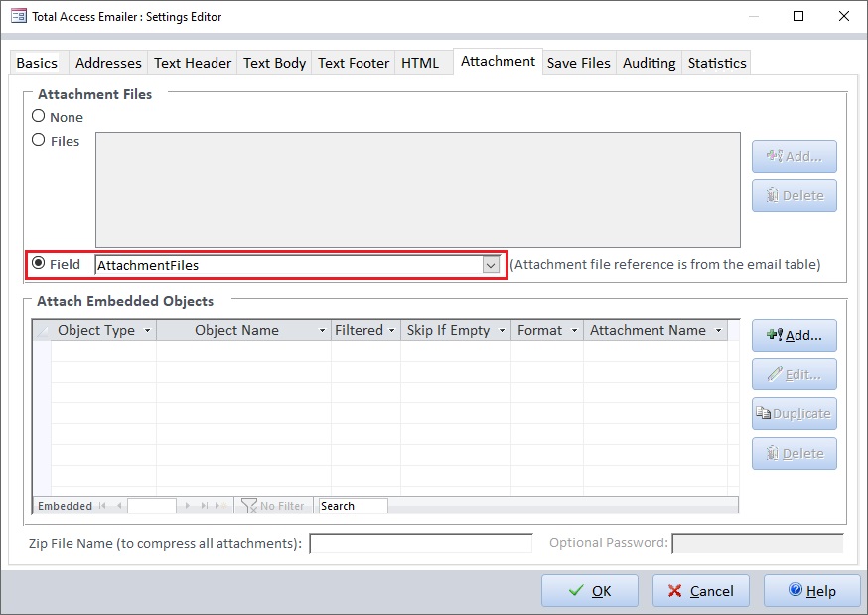Expand the AttachmentFiles field dropdown
The width and height of the screenshot is (868, 615).
[491, 265]
